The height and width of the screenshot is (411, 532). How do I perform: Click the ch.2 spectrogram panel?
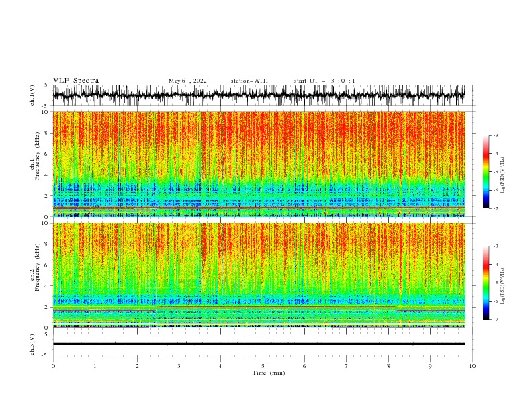[259, 275]
